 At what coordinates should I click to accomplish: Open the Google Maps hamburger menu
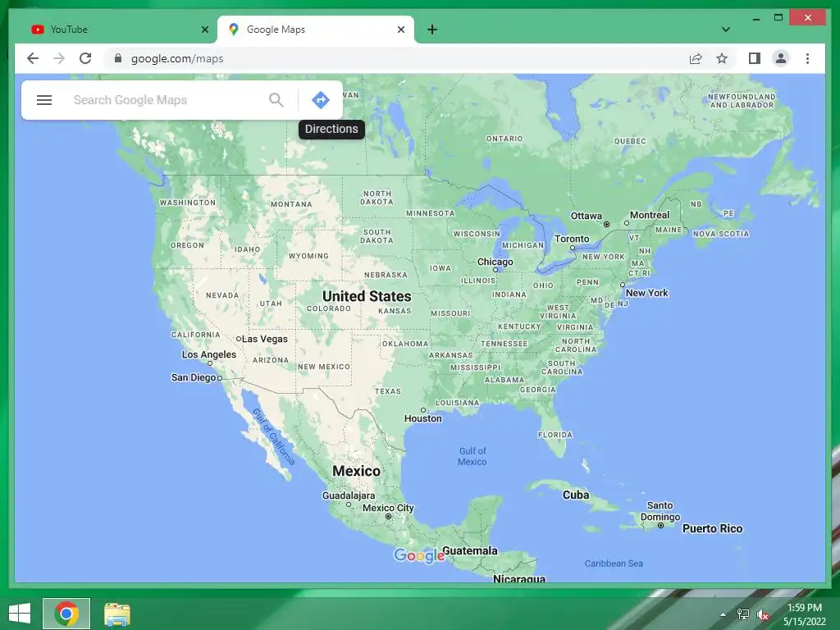pos(44,100)
